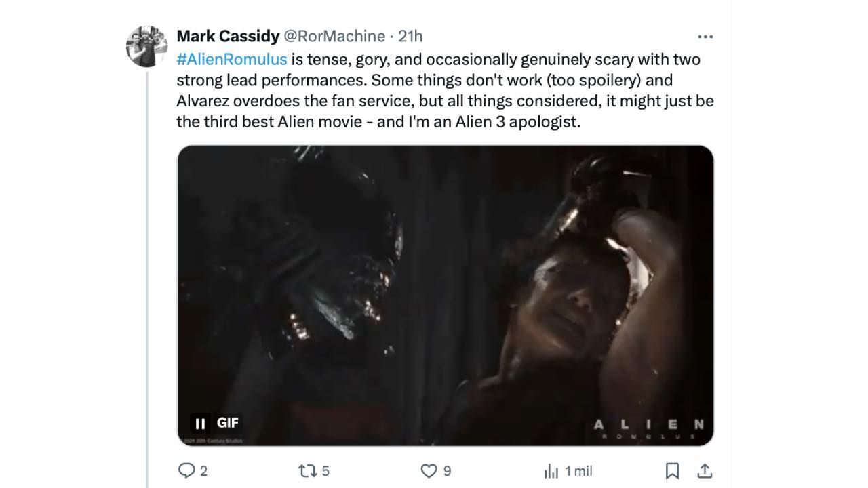Pause the playing GIF
The height and width of the screenshot is (488, 868).
click(x=200, y=424)
